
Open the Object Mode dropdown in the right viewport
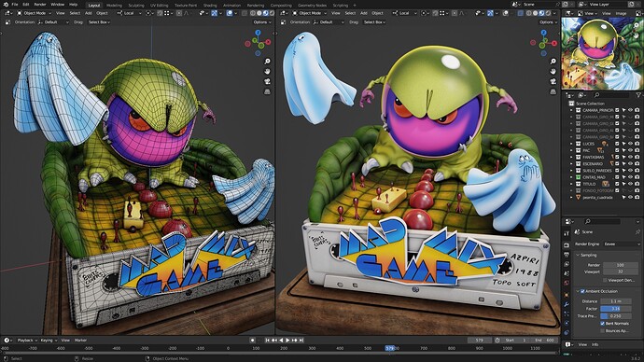pyautogui.click(x=310, y=13)
